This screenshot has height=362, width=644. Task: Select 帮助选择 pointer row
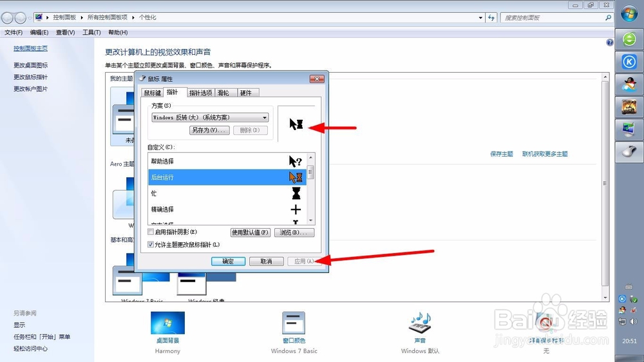point(227,161)
